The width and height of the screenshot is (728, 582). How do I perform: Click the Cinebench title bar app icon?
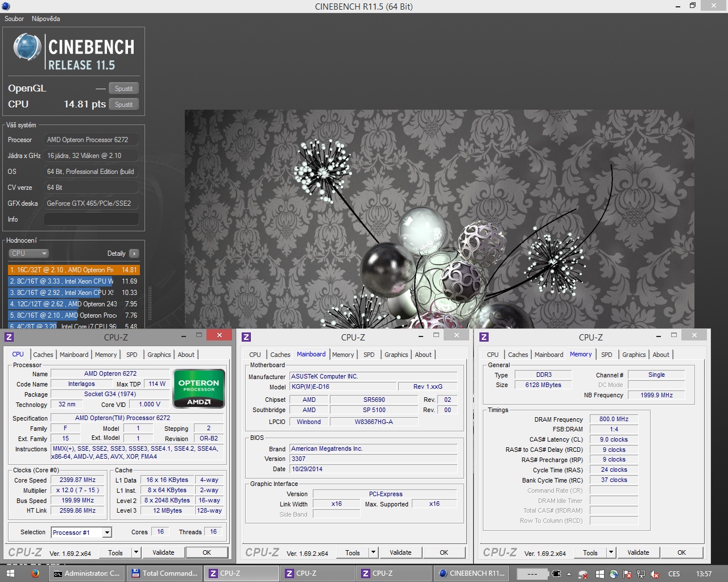(x=5, y=6)
